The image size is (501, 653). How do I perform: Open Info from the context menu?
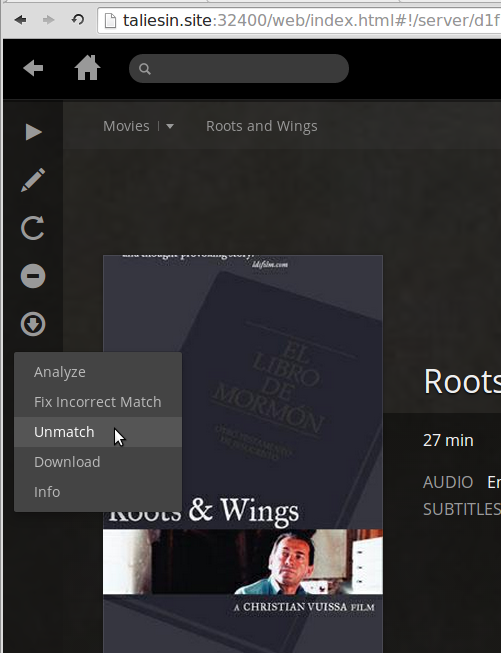(x=98, y=492)
